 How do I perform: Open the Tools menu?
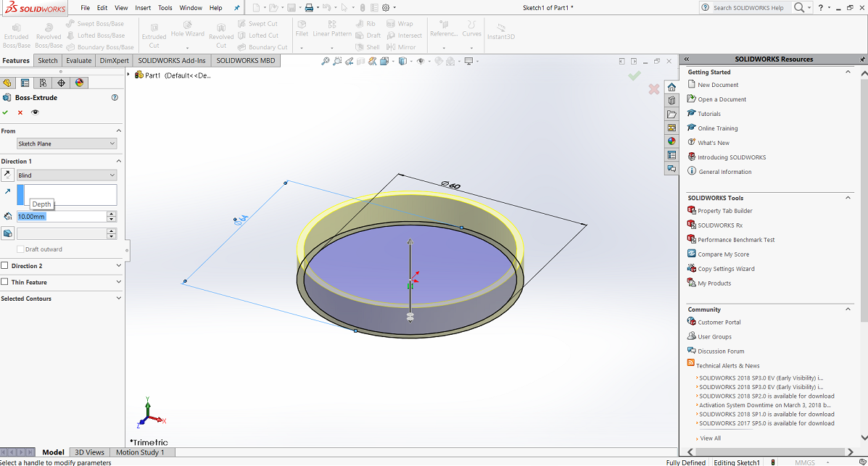(x=165, y=8)
